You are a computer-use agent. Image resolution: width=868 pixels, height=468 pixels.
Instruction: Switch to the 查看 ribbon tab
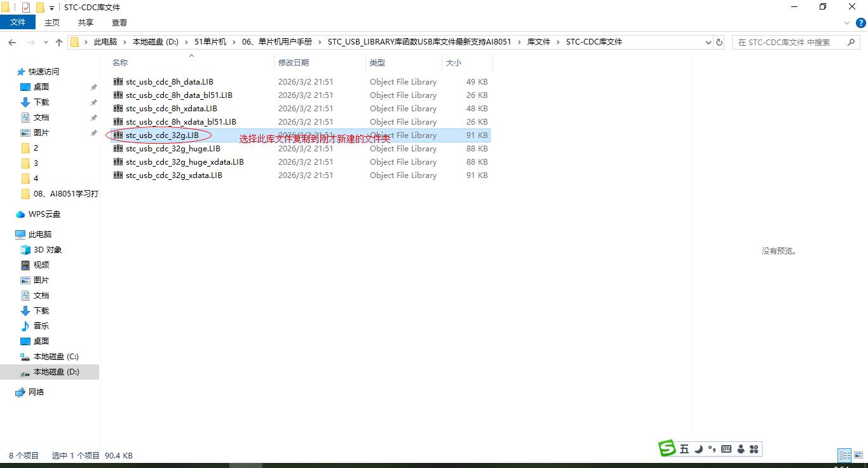pos(119,22)
